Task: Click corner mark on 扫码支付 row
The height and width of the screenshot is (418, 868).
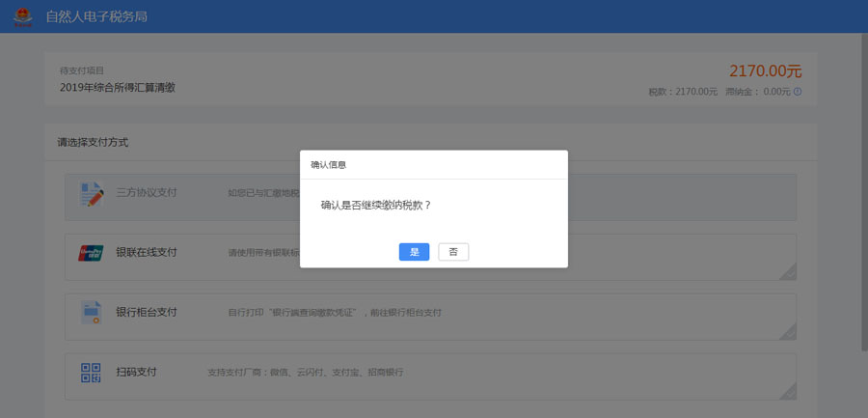Action: coord(788,392)
